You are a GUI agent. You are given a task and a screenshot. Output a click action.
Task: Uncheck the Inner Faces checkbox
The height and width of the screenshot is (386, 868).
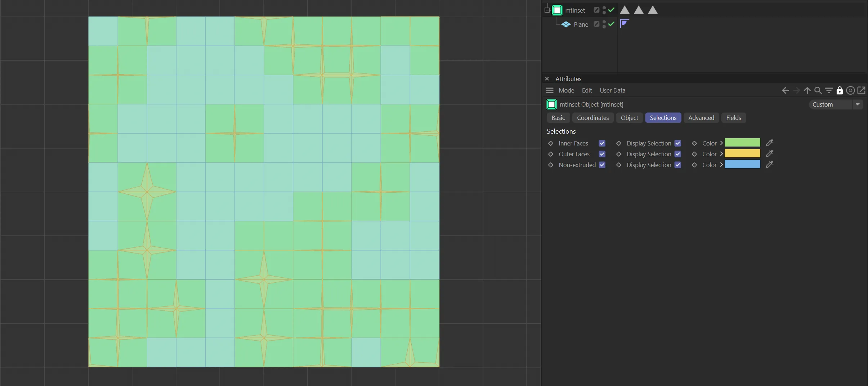click(x=602, y=143)
